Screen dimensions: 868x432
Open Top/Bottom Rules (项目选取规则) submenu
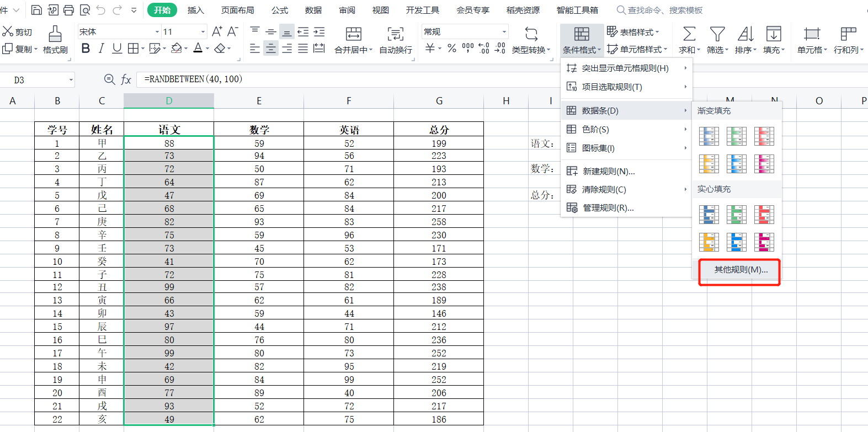click(x=626, y=87)
